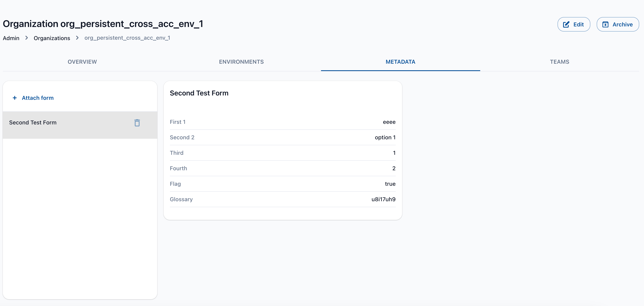Viewport: 644px width, 306px height.
Task: Switch to the Overview tab
Action: (82, 62)
